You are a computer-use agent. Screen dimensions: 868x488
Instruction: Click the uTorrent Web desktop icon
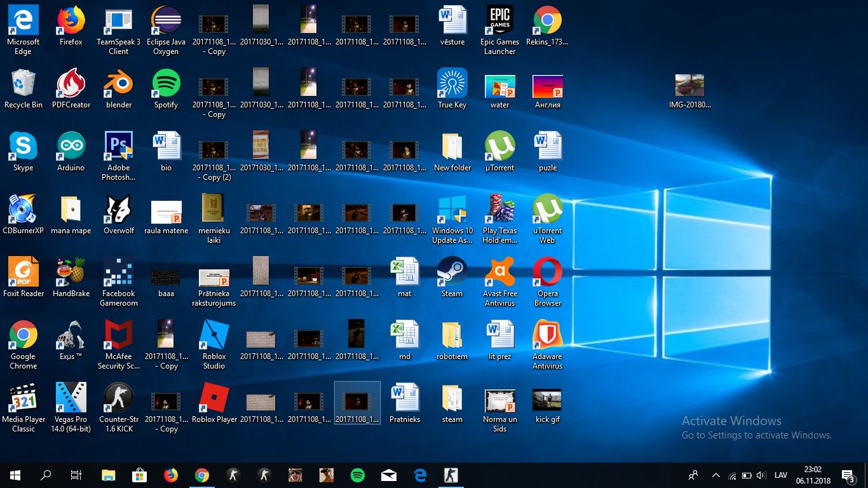point(548,219)
